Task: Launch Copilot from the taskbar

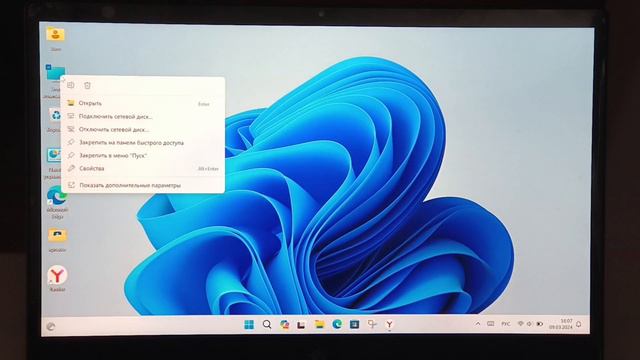Action: click(284, 324)
